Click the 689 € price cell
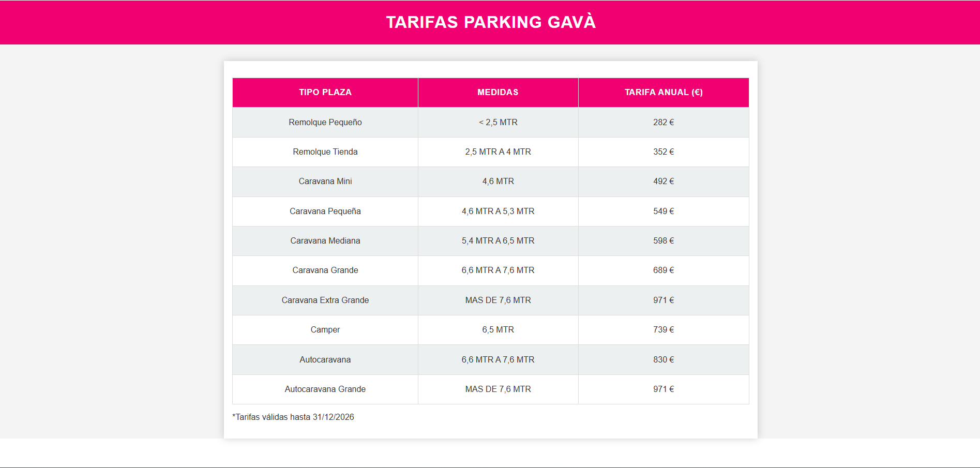The height and width of the screenshot is (468, 980). 664,270
